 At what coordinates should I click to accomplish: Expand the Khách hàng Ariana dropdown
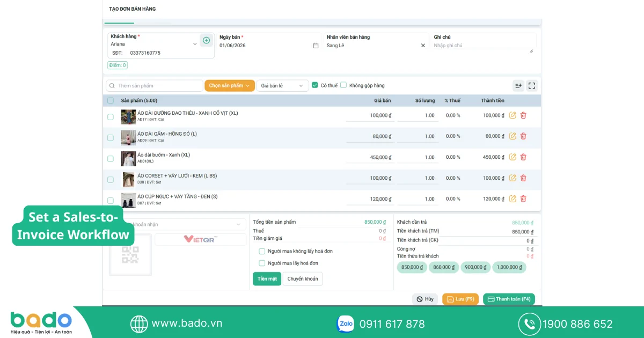[195, 44]
